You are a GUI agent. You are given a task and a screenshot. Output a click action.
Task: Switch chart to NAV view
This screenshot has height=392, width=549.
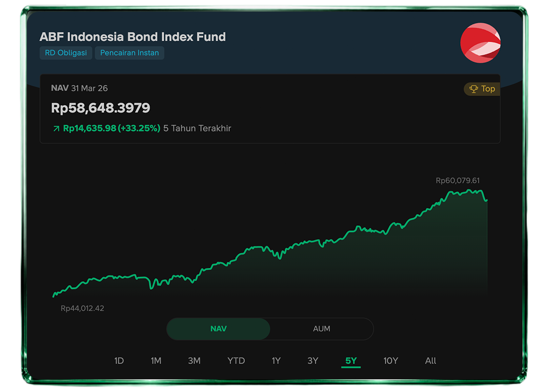point(219,328)
